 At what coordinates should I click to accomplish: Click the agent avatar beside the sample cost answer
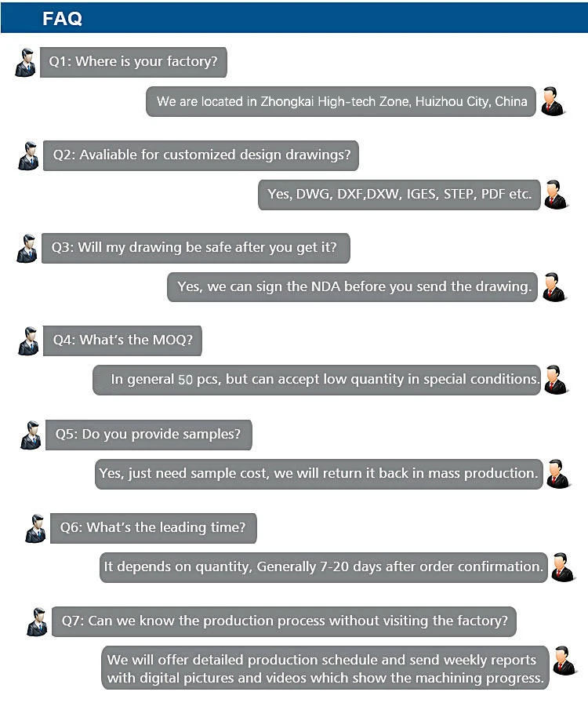pos(558,474)
